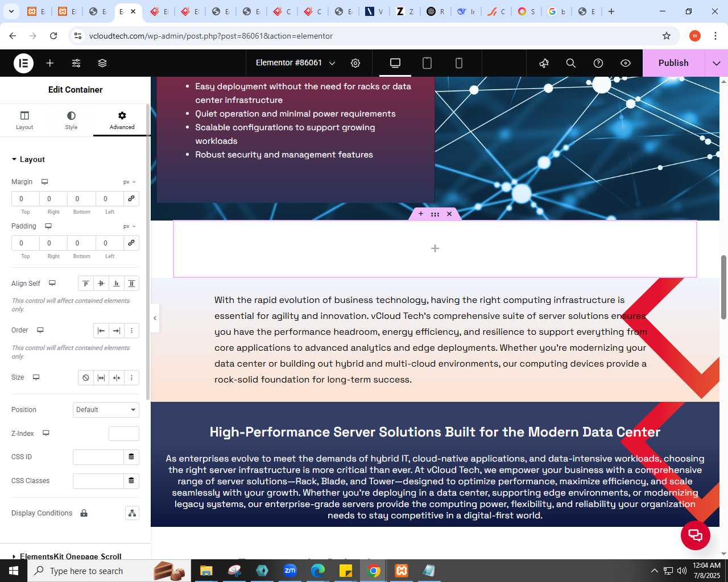The height and width of the screenshot is (582, 728).
Task: Set Size to None
Action: point(86,377)
